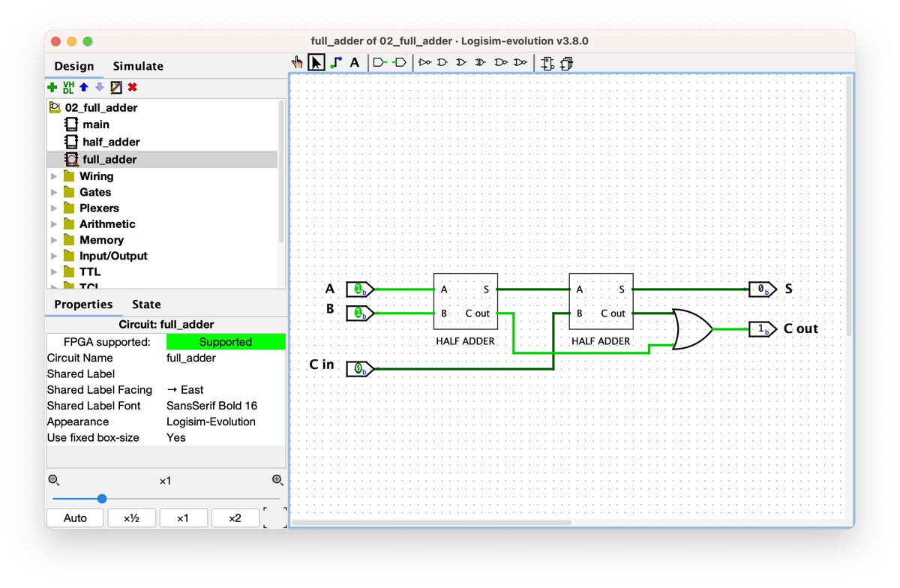Screen dimensions: 900x588
Task: Click input pin B on the canvas
Action: tap(359, 313)
